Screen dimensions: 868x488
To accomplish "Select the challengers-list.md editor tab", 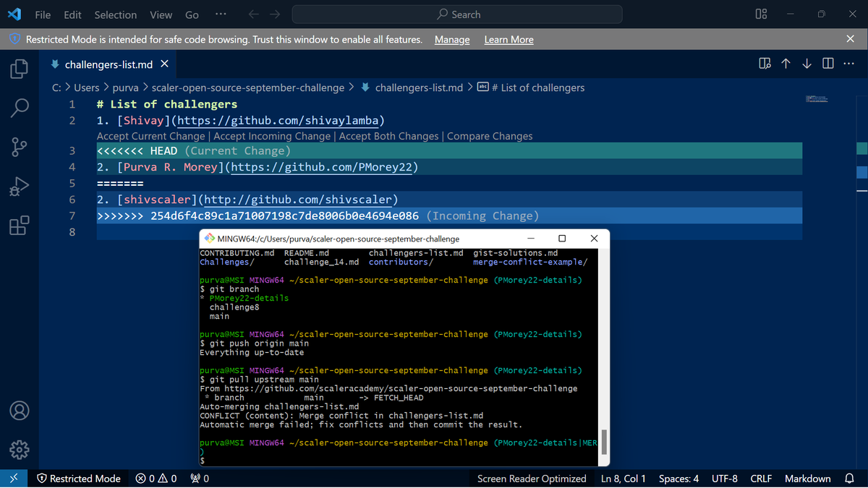I will pyautogui.click(x=109, y=63).
